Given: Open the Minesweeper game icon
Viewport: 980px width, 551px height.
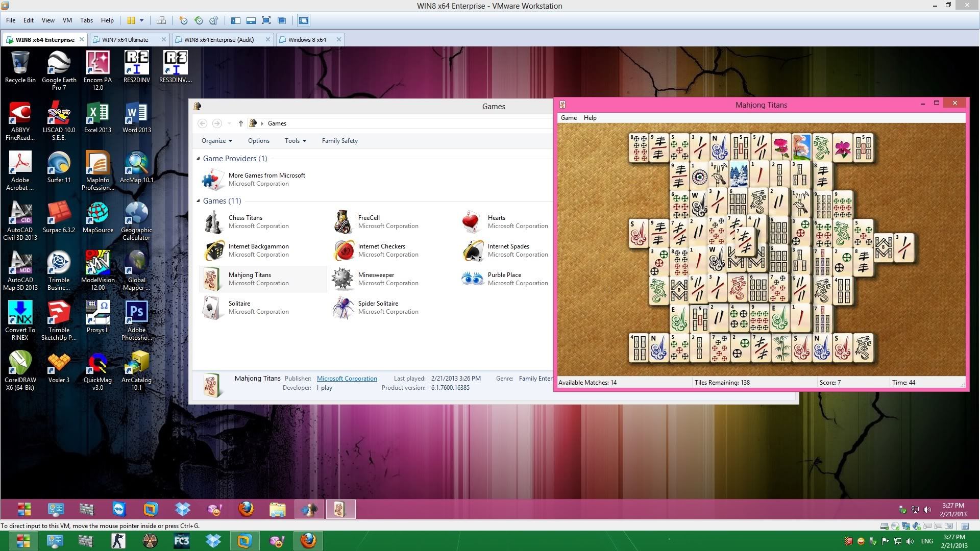Looking at the screenshot, I should point(343,279).
